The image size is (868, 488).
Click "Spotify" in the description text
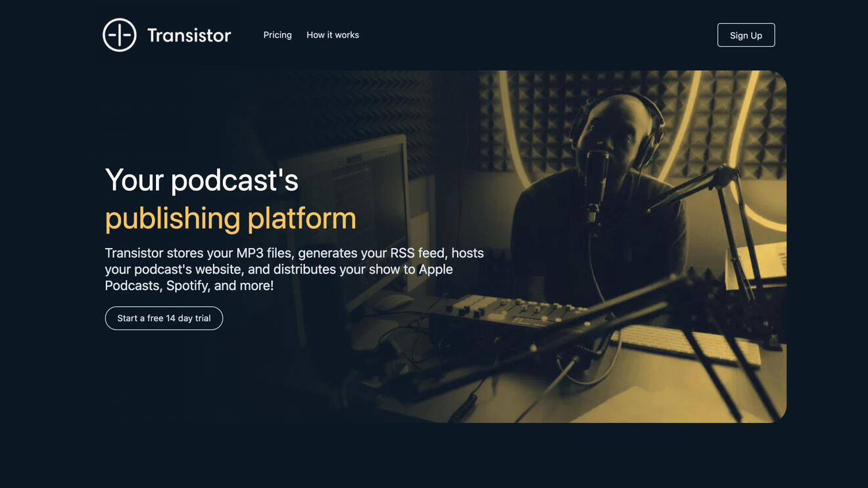point(186,286)
